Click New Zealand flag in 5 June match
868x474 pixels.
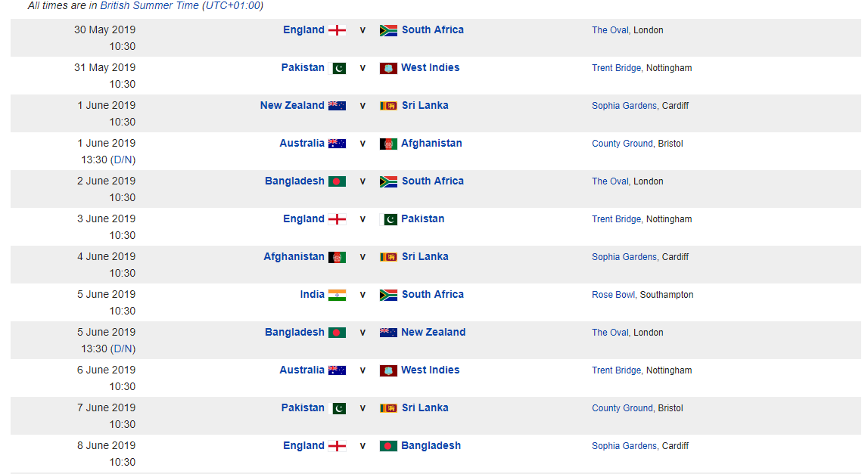click(x=389, y=333)
